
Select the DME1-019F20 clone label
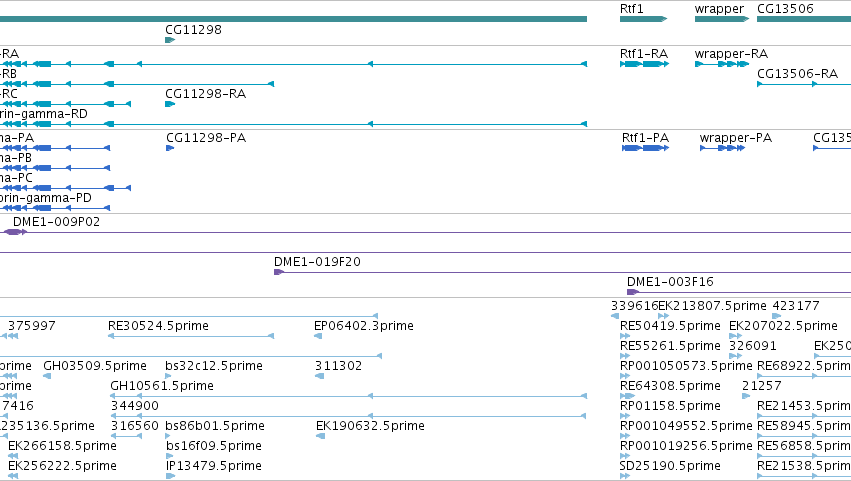coord(317,262)
